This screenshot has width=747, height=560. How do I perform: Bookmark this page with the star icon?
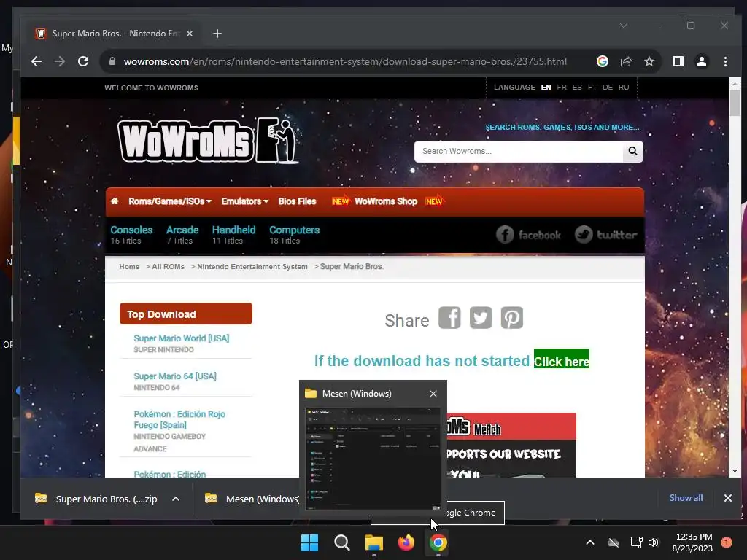coord(649,61)
